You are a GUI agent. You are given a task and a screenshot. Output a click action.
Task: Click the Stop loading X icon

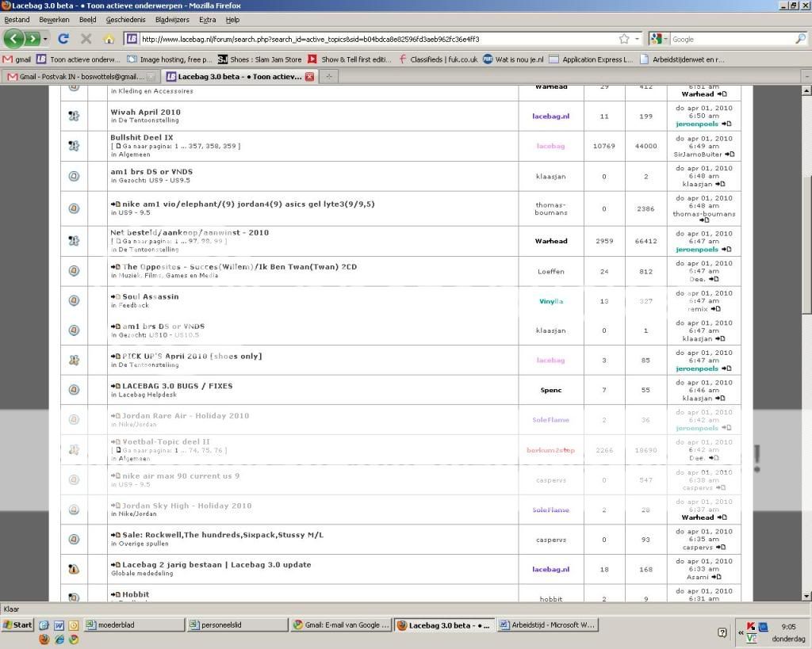[x=86, y=39]
